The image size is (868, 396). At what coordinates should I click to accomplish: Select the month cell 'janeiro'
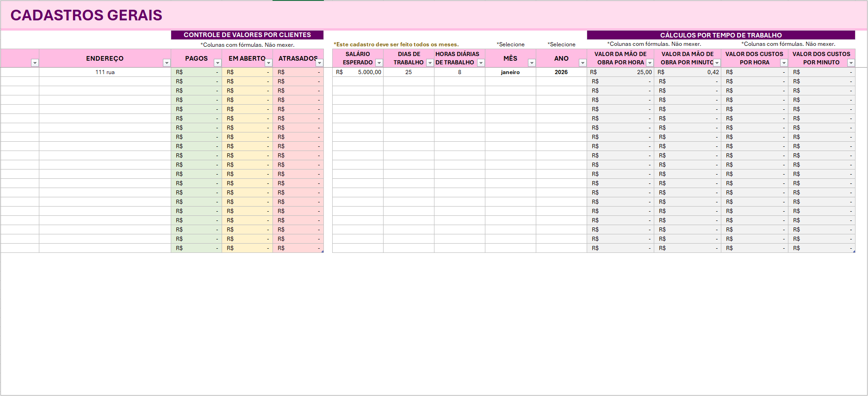(510, 72)
